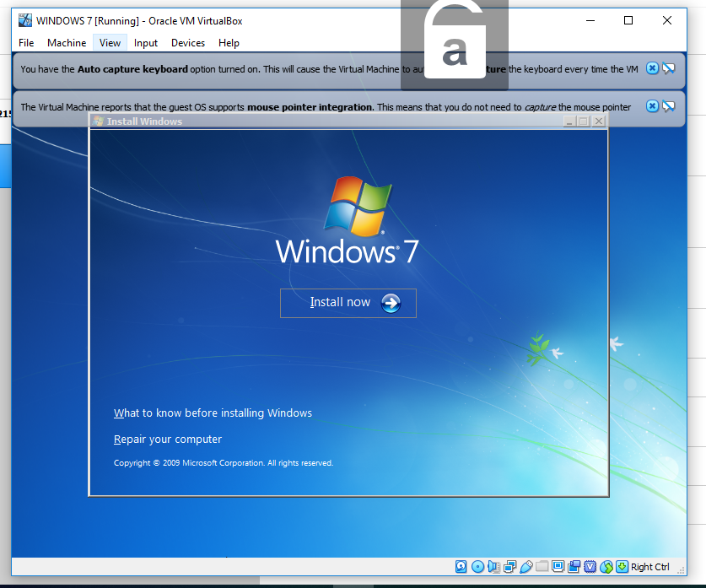706x588 pixels.
Task: Click the window resize grip at bottom corner
Action: pos(682,570)
